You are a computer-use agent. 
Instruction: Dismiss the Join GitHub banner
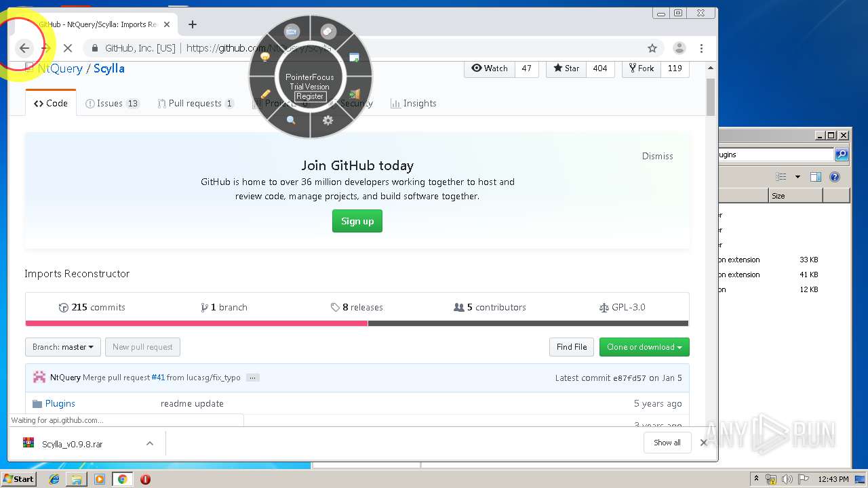[658, 156]
